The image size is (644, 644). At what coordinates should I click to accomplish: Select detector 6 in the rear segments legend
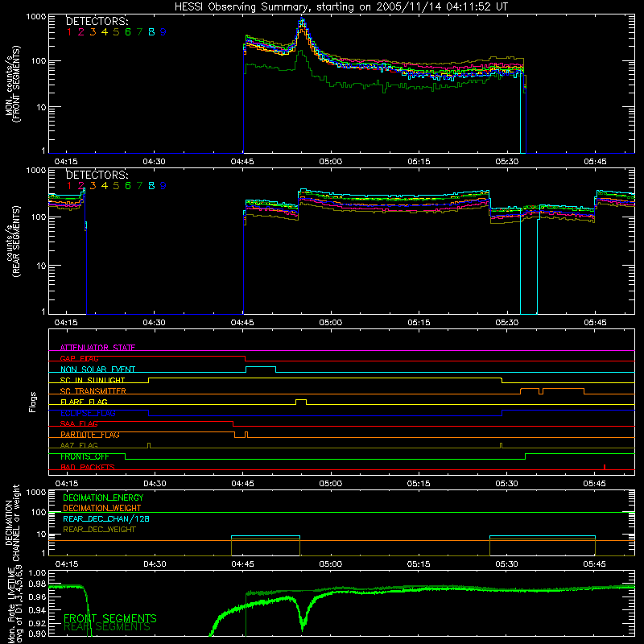[128, 186]
